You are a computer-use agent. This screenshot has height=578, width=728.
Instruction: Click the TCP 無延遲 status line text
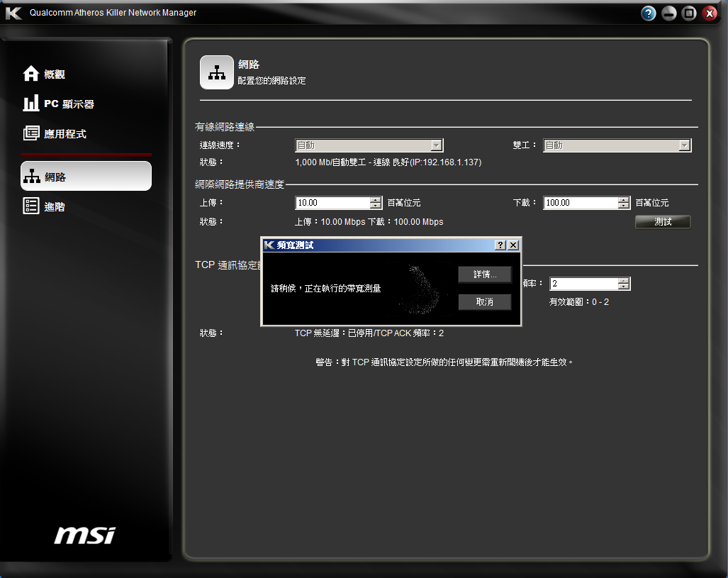[369, 333]
